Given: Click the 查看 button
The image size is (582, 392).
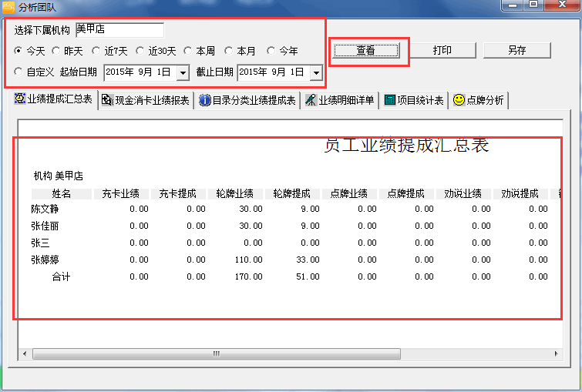Looking at the screenshot, I should pyautogui.click(x=366, y=50).
